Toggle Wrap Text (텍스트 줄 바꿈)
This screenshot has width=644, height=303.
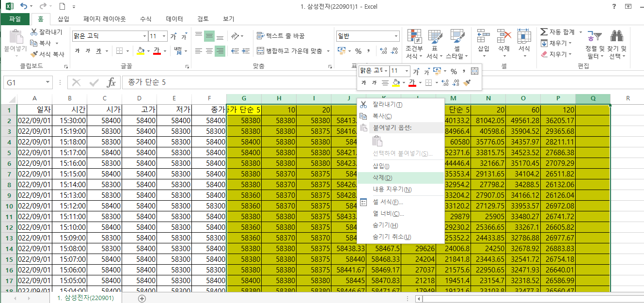[x=281, y=36]
